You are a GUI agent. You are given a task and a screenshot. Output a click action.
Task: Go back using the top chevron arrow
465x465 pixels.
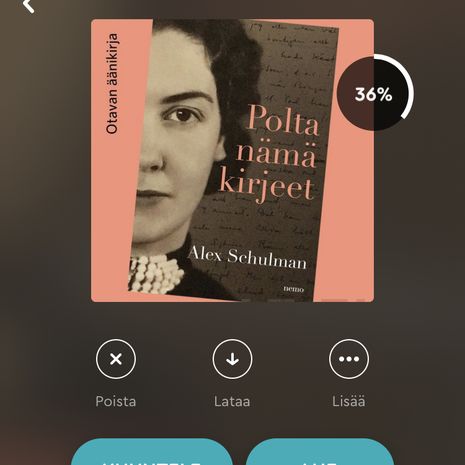pyautogui.click(x=28, y=5)
